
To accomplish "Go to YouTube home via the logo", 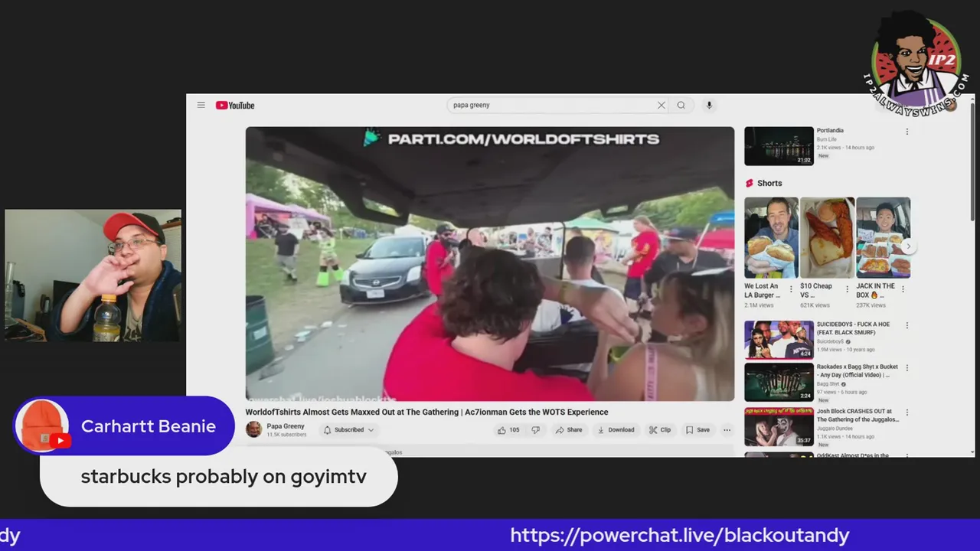I will 235,106.
